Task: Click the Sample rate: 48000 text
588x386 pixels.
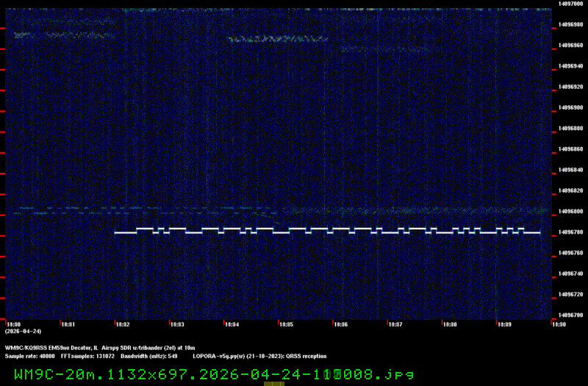Action: tap(28, 356)
